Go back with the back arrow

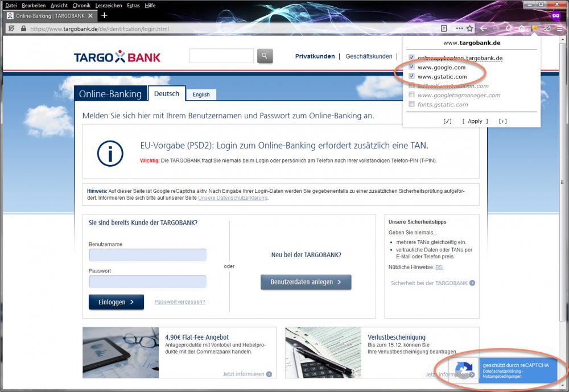click(484, 28)
